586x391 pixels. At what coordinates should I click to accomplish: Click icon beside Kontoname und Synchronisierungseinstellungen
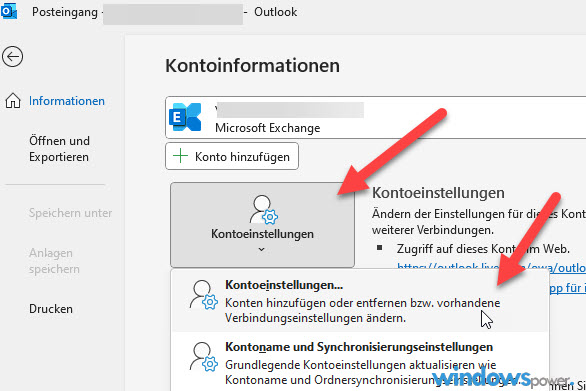click(x=203, y=357)
